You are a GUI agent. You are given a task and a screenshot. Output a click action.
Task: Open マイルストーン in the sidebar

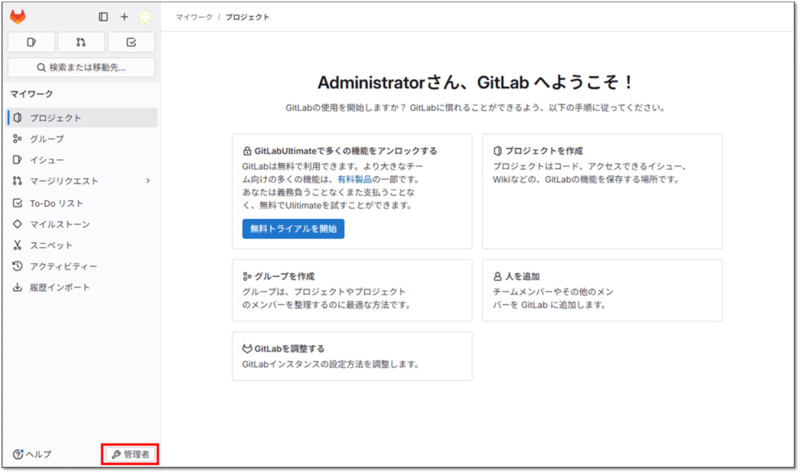[82, 224]
